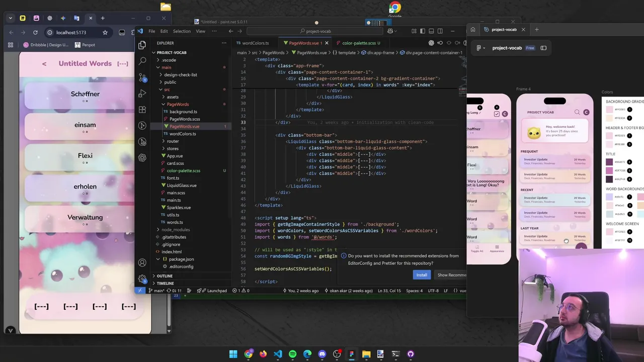Open LiquidGlass.vue in the Explorer

click(x=181, y=186)
